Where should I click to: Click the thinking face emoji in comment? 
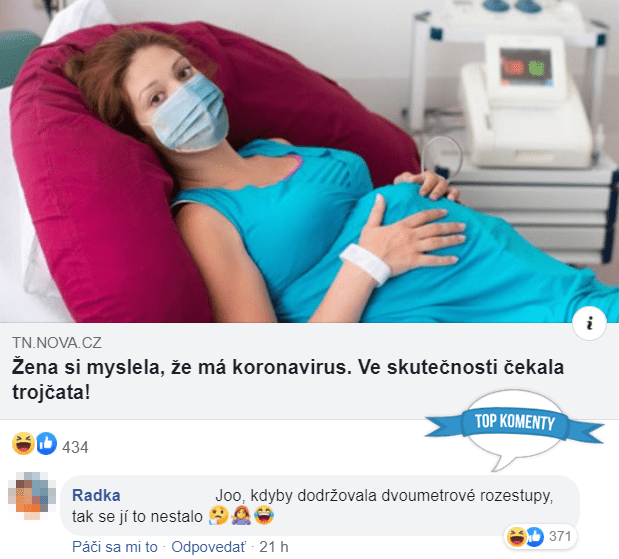coord(219,515)
